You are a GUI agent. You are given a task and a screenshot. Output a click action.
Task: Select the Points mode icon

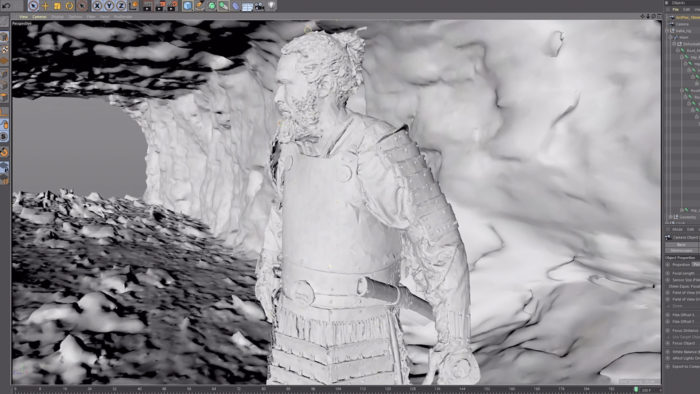tap(4, 73)
